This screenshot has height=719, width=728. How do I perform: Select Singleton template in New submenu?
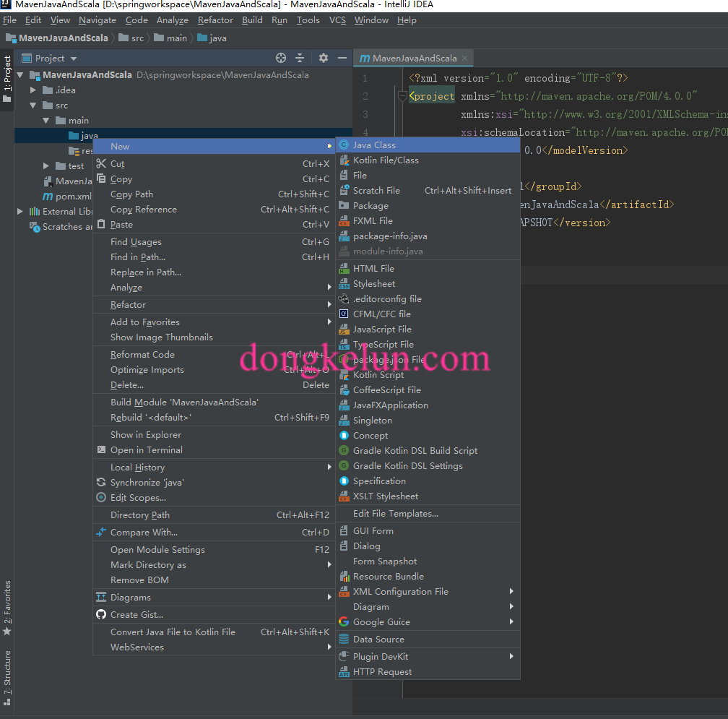pyautogui.click(x=428, y=421)
